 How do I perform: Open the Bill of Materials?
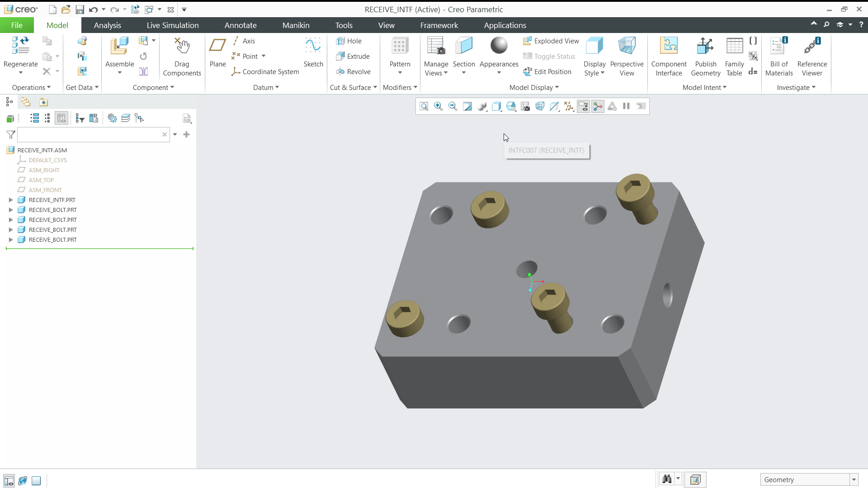[779, 56]
